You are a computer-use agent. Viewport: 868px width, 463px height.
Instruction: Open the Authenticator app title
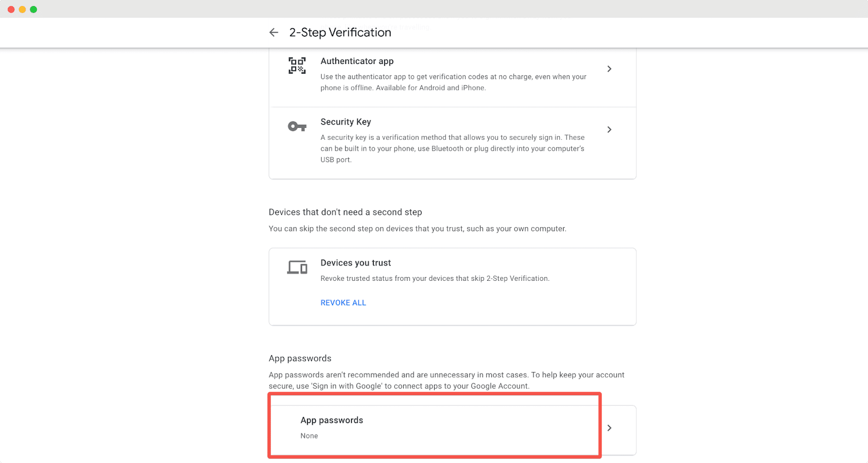pyautogui.click(x=357, y=61)
